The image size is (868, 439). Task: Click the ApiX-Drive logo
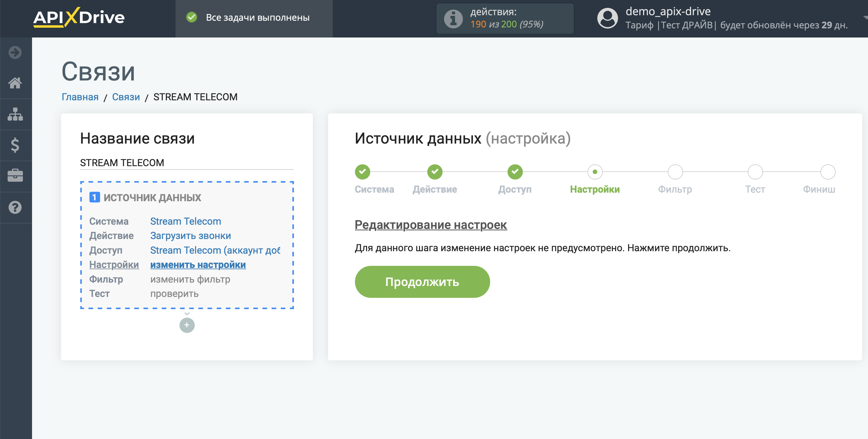tap(79, 17)
